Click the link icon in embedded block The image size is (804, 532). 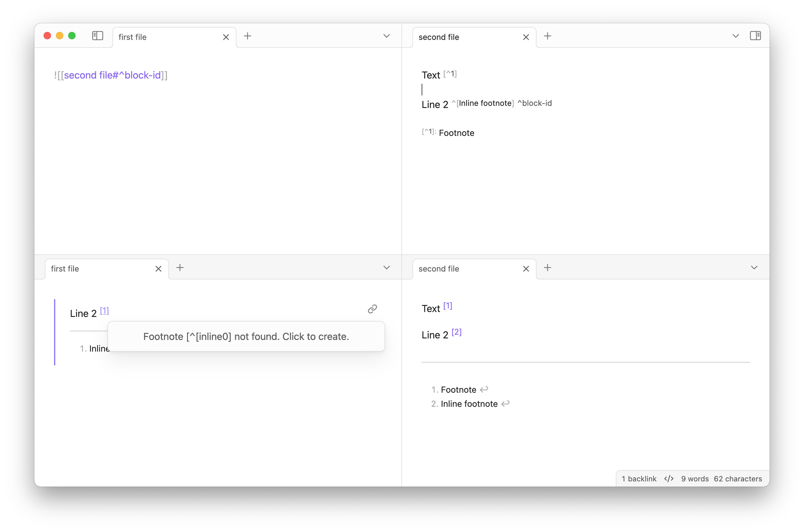[x=372, y=309]
